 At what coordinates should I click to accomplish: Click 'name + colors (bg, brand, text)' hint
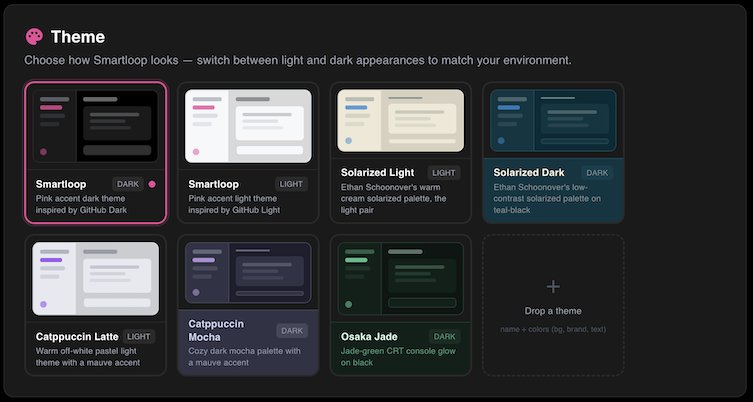click(553, 329)
